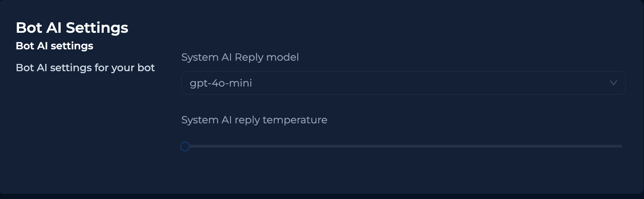Set temperature slider to maximum value

[x=621, y=146]
